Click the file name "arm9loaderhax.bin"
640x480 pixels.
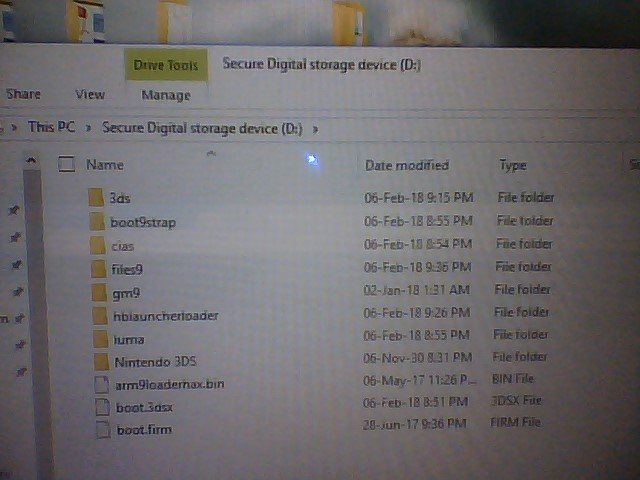pos(170,384)
